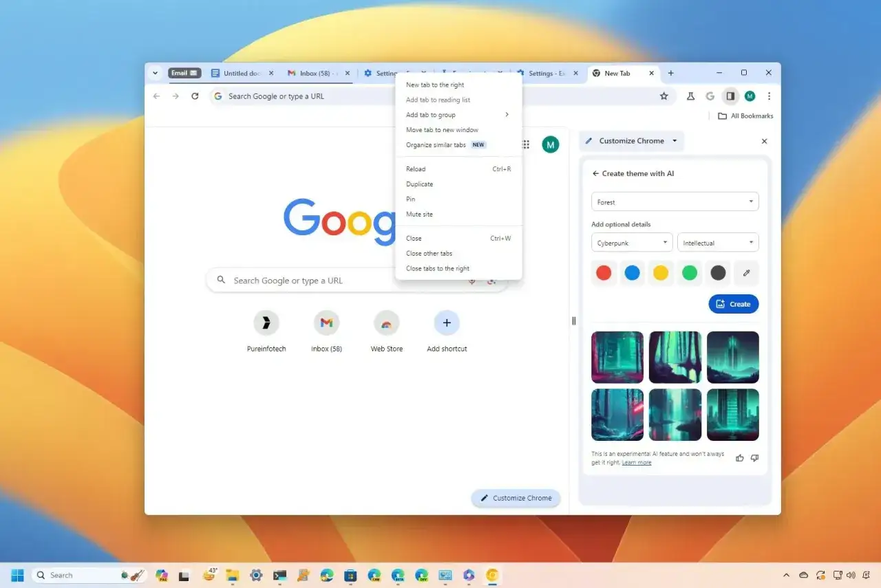Image resolution: width=881 pixels, height=588 pixels.
Task: Expand Add tab to group submenu
Action: [458, 115]
